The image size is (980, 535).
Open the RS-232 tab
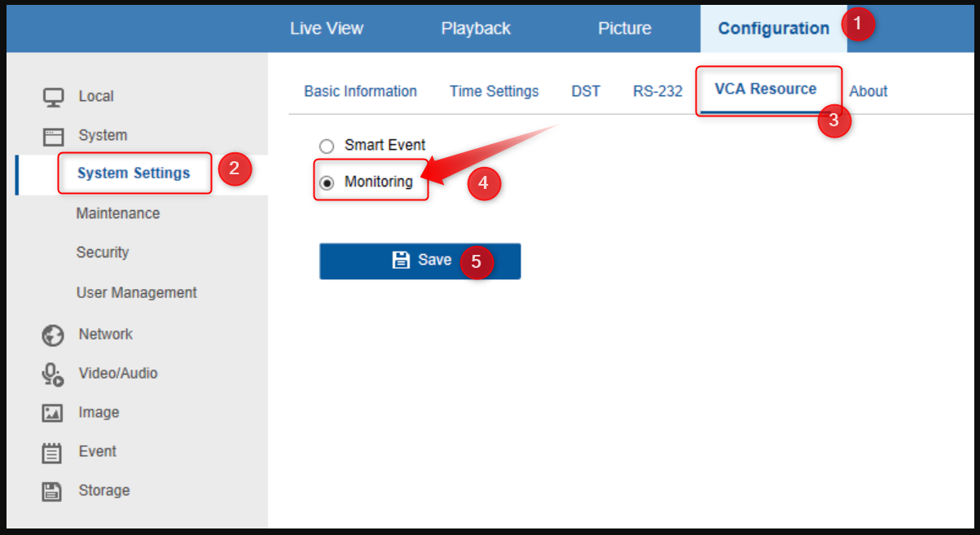coord(657,91)
